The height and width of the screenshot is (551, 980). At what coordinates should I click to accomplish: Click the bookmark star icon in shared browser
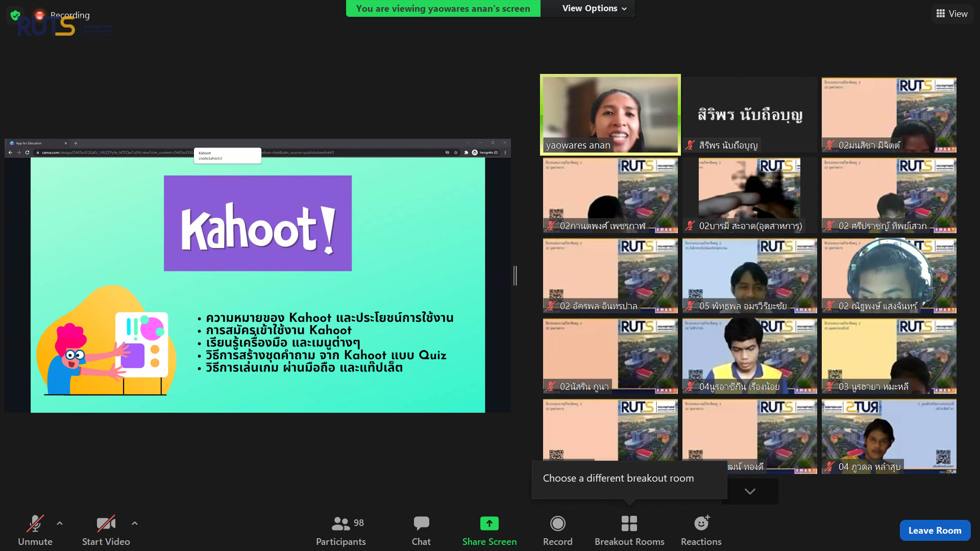456,153
